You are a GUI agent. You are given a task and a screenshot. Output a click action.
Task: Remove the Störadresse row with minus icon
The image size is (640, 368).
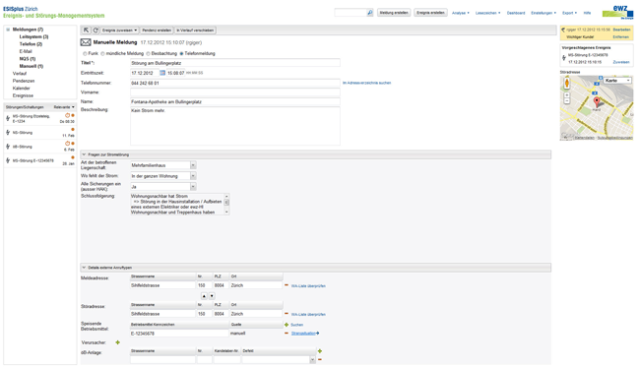286,314
